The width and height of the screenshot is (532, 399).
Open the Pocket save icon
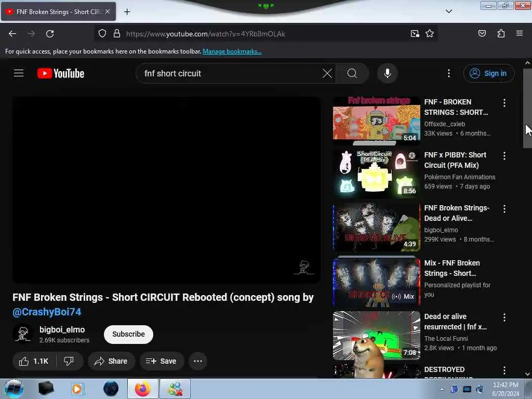[x=482, y=34]
